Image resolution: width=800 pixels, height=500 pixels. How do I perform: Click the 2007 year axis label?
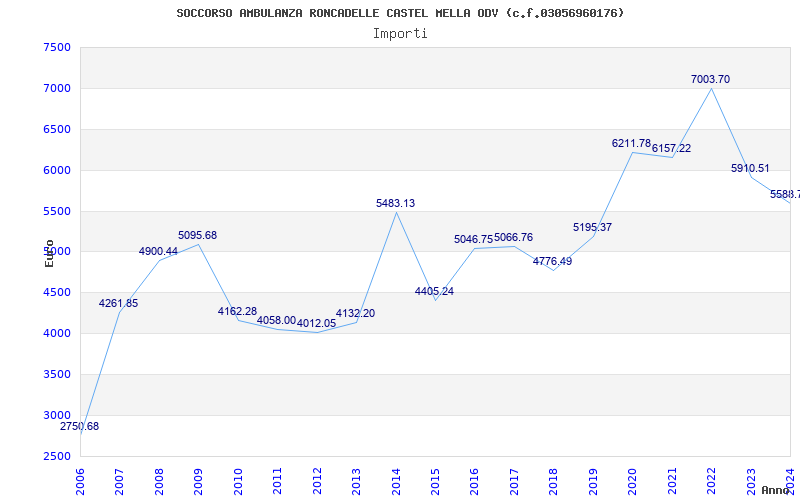(x=119, y=482)
